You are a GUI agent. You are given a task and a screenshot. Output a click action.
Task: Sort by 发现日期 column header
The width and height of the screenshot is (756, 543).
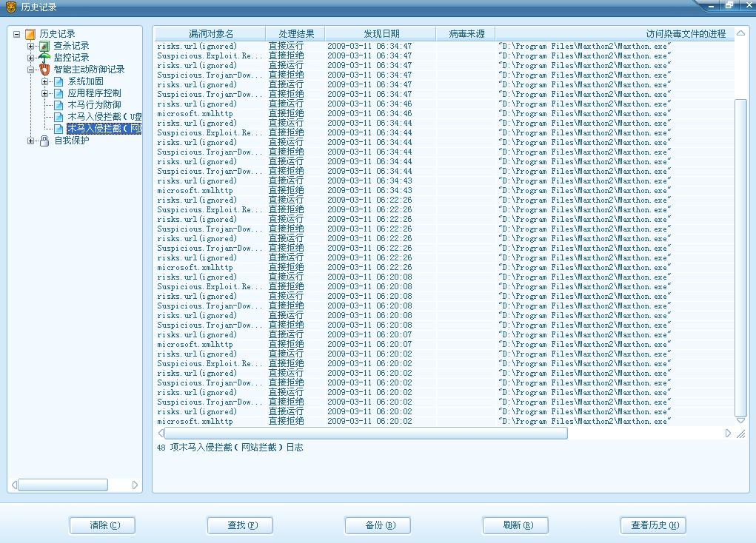click(x=381, y=34)
